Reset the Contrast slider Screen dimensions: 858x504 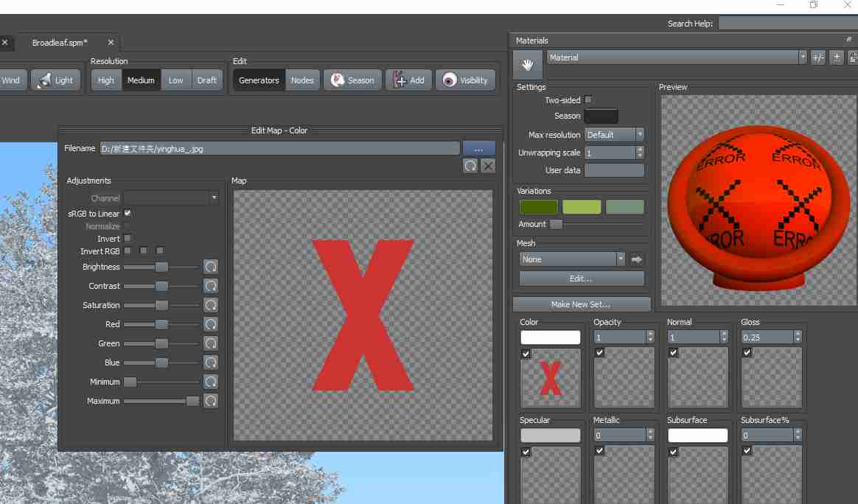pyautogui.click(x=211, y=286)
